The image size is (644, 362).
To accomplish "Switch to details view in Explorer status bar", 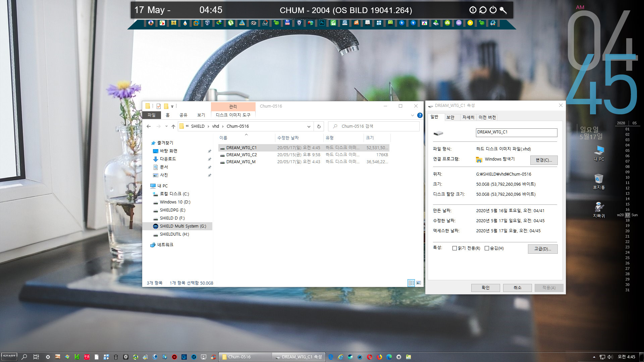I will [x=411, y=283].
